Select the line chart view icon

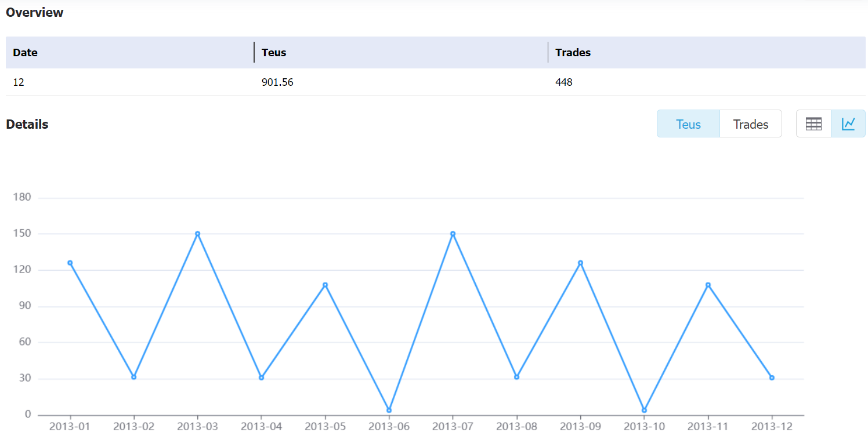click(x=848, y=124)
